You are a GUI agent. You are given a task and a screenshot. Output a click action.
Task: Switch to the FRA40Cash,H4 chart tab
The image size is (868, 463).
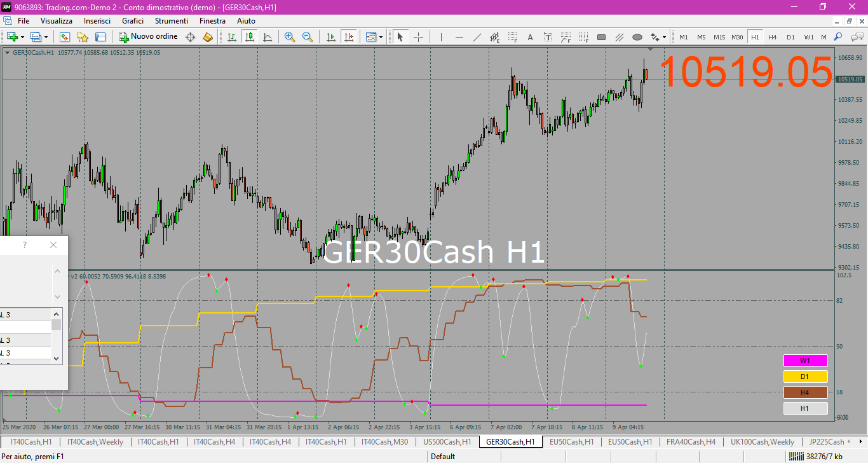(x=691, y=442)
